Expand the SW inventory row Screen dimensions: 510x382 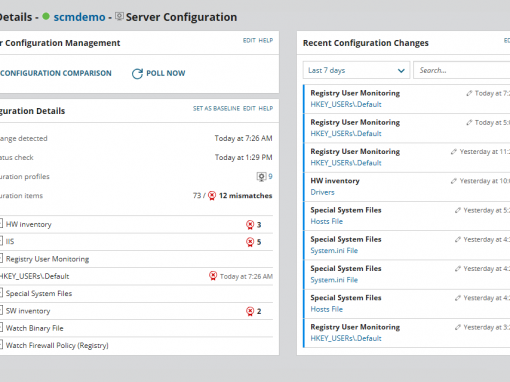coord(1,310)
